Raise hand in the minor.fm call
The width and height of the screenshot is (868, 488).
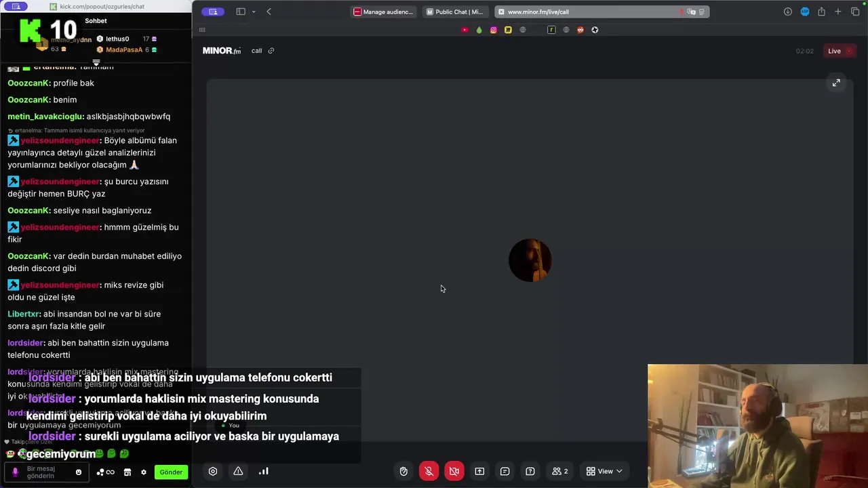tap(403, 471)
